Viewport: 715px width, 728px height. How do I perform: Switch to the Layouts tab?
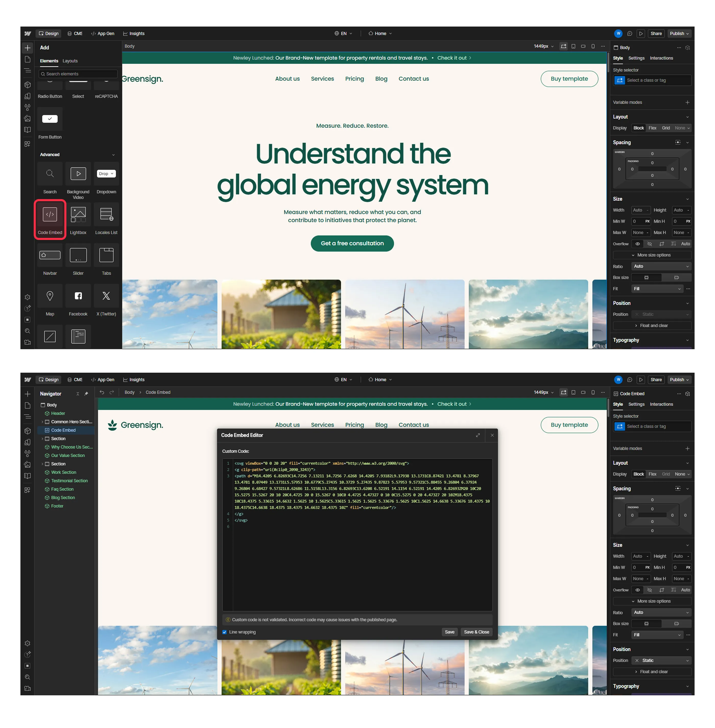point(70,61)
